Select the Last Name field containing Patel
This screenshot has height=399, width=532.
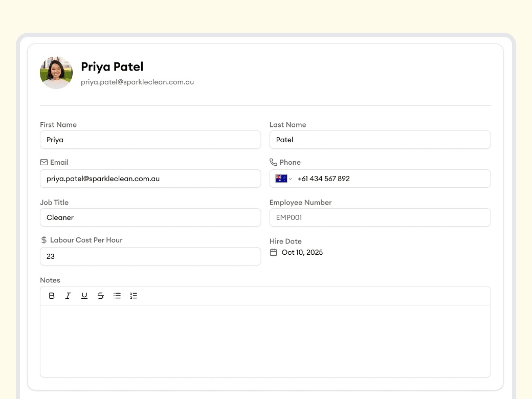click(380, 140)
